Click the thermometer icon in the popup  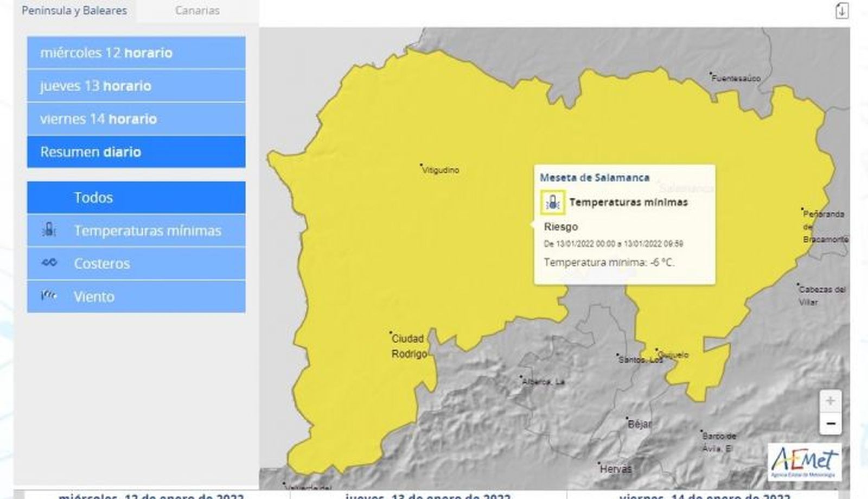553,203
